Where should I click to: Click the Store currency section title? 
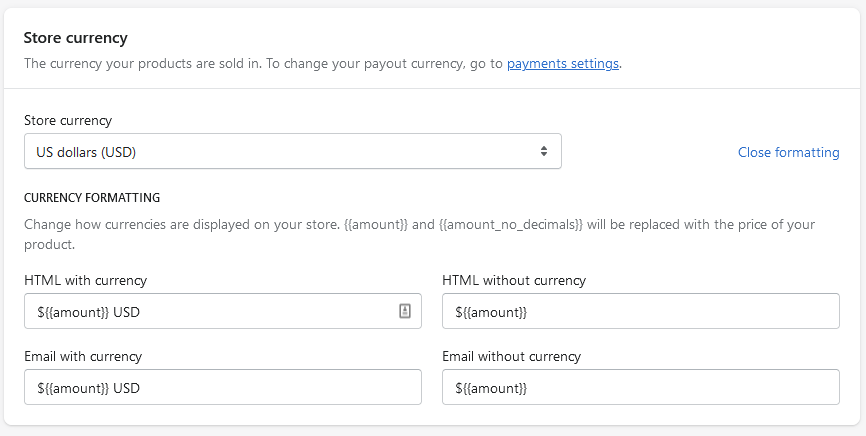pyautogui.click(x=76, y=38)
